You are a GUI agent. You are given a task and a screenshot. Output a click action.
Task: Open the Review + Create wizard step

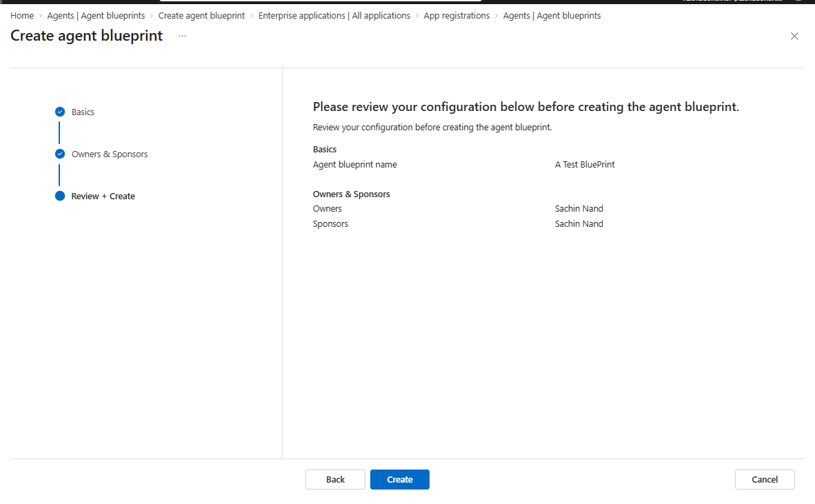click(x=103, y=196)
